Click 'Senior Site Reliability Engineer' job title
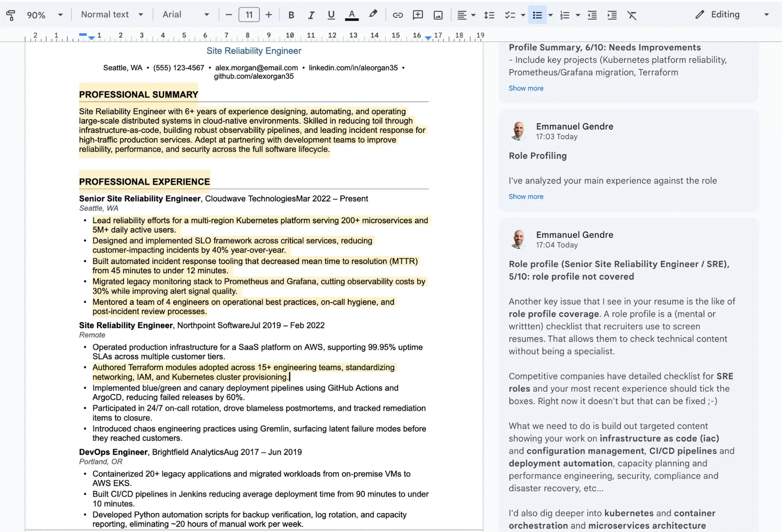 coord(140,199)
